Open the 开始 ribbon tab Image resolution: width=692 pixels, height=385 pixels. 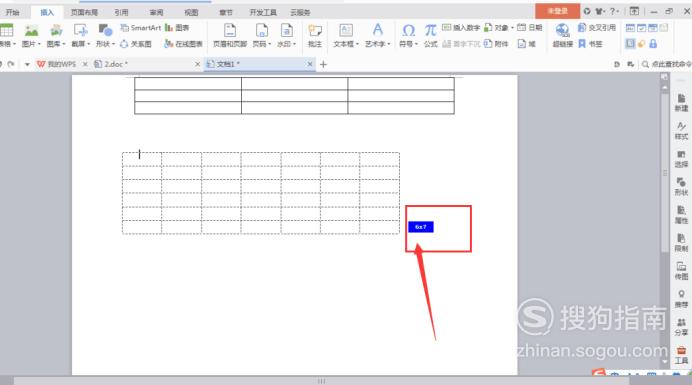[x=12, y=12]
